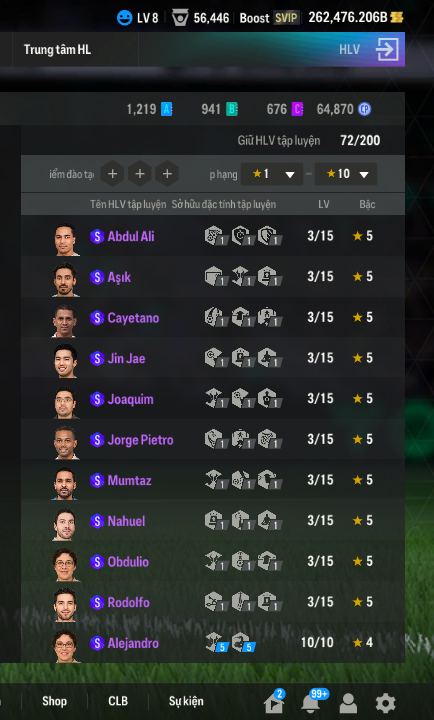
Task: Open the maximum star 10 rank dropdown
Action: [345, 174]
